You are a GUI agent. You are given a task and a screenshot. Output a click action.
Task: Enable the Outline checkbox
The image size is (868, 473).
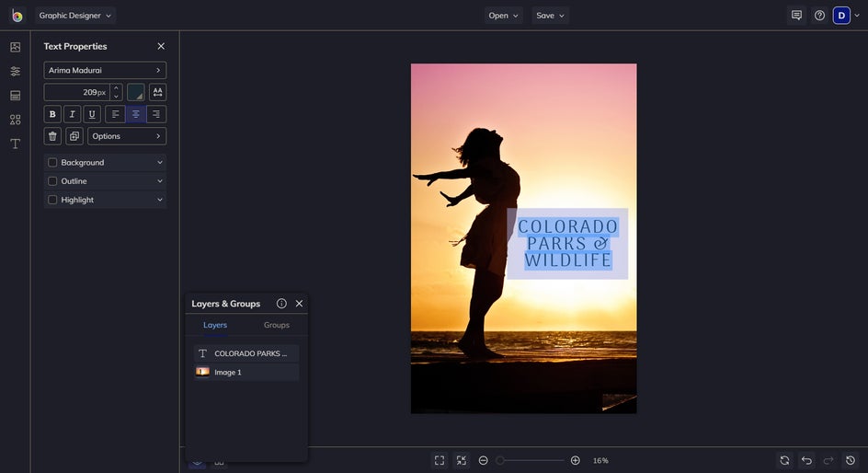pos(52,181)
